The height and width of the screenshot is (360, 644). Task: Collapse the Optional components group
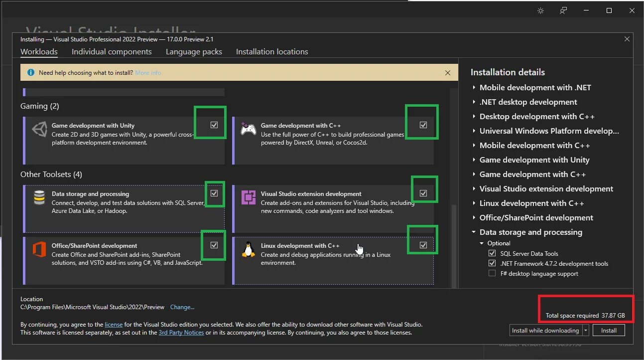[x=482, y=243]
